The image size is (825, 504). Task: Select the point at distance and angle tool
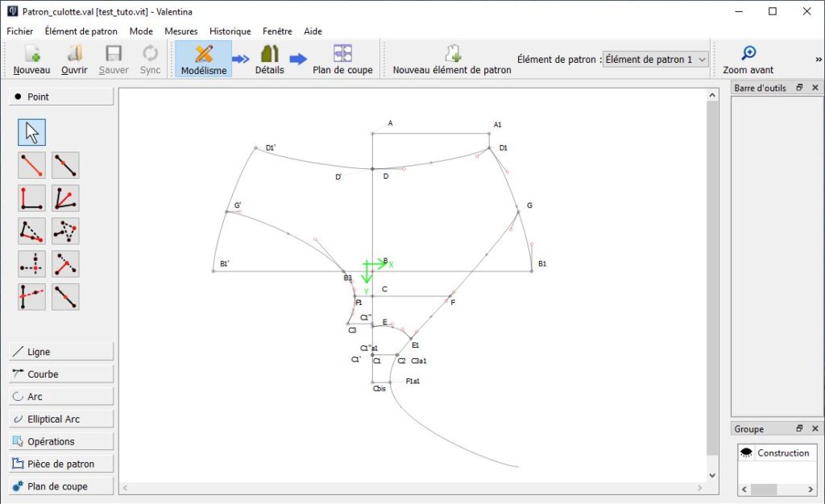(x=31, y=165)
